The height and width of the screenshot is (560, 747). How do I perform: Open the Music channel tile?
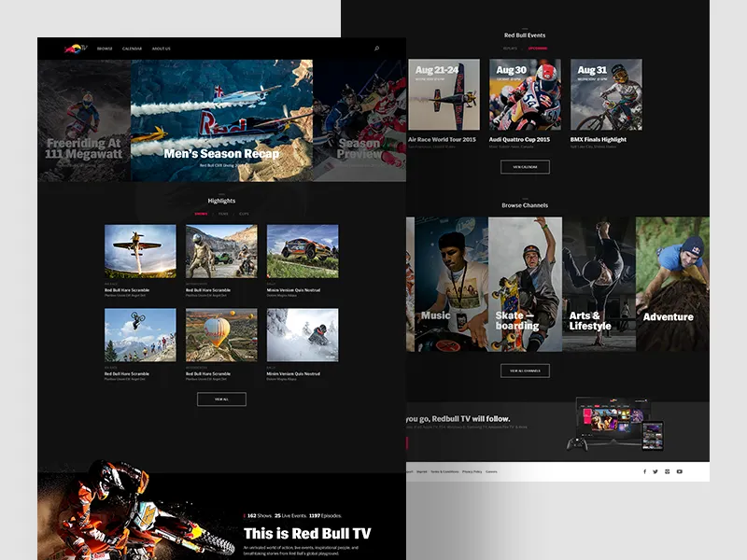pyautogui.click(x=451, y=285)
